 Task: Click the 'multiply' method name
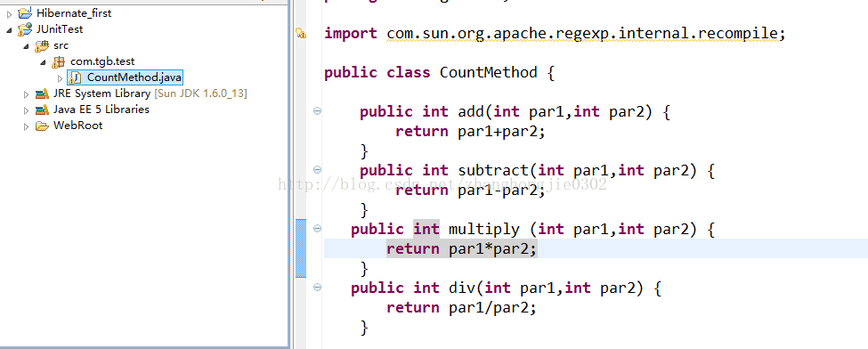coord(483,230)
